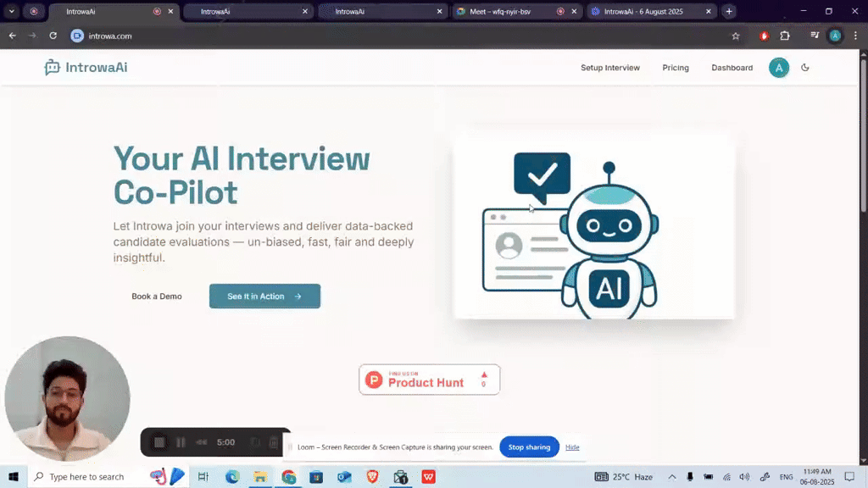This screenshot has width=868, height=488.
Task: Open Microsoft Store from the taskbar
Action: click(x=316, y=476)
